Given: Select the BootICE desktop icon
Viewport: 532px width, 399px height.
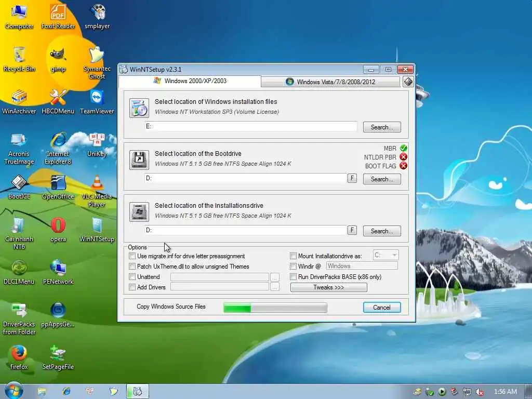Looking at the screenshot, I should tap(19, 187).
